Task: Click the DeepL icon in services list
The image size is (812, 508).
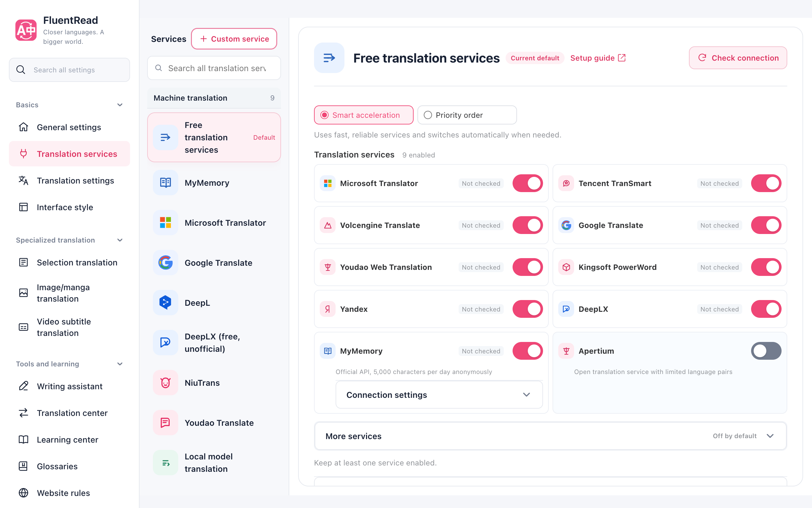Action: 166,302
